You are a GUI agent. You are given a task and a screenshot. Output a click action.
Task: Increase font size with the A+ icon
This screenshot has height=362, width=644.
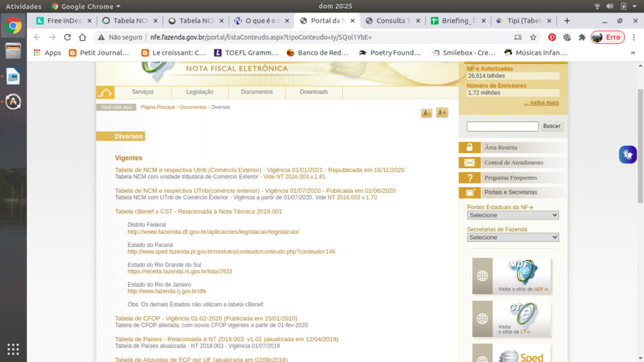[442, 112]
